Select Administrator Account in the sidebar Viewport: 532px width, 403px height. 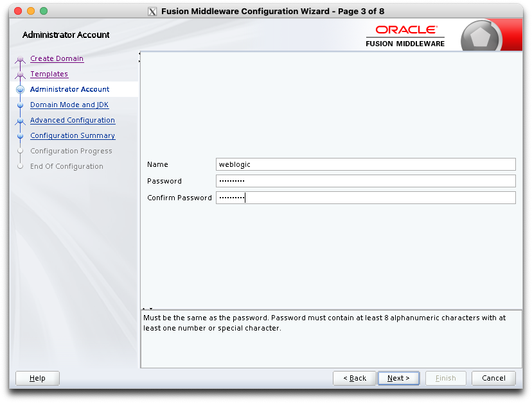coord(69,89)
